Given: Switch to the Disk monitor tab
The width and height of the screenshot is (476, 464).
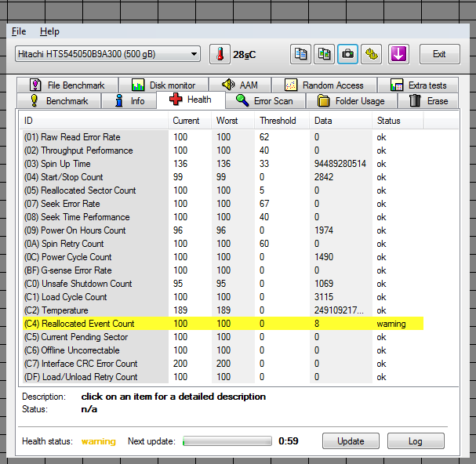Looking at the screenshot, I should pyautogui.click(x=164, y=85).
